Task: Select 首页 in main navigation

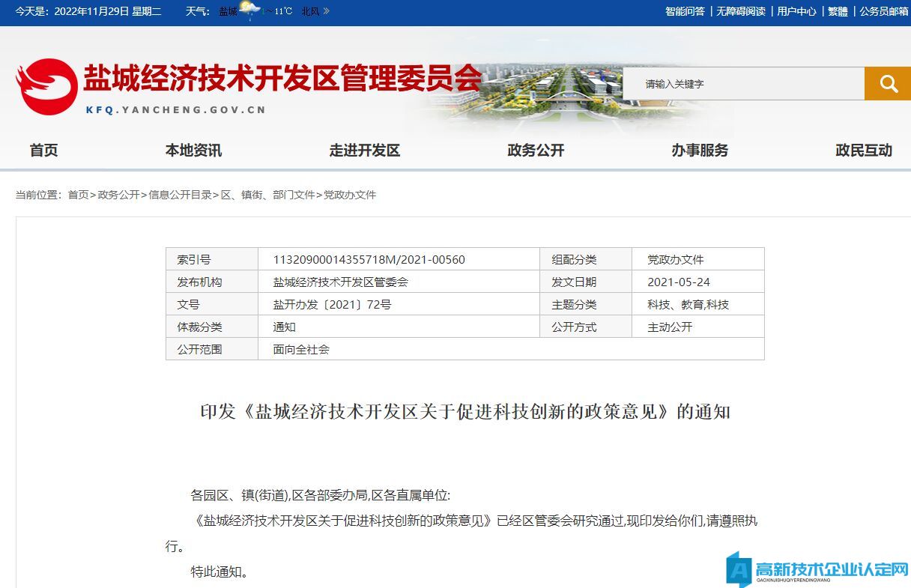Action: (43, 150)
